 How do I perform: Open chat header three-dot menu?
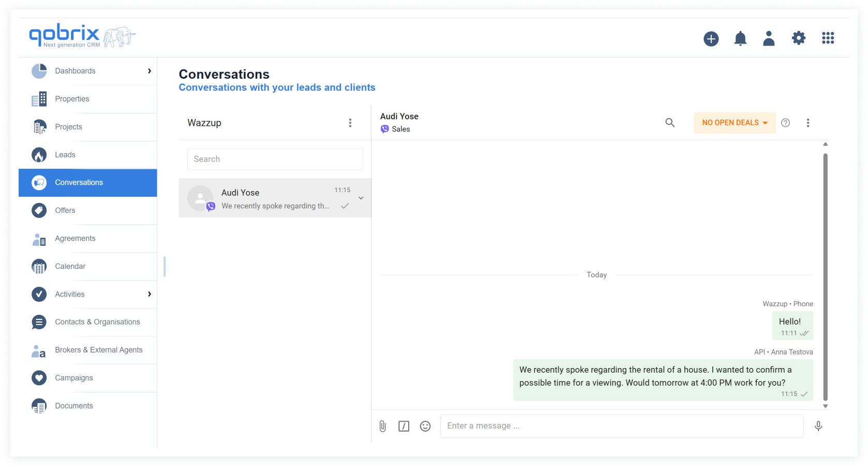807,123
